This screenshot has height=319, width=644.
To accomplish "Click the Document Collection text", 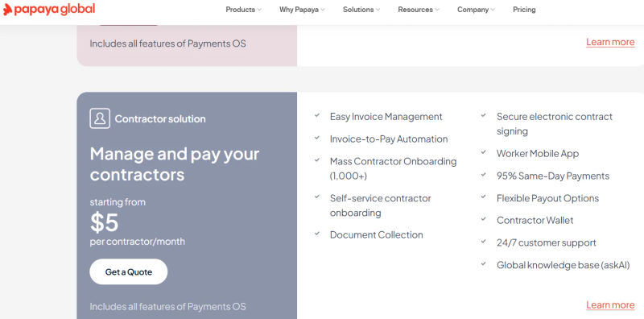I will click(376, 234).
